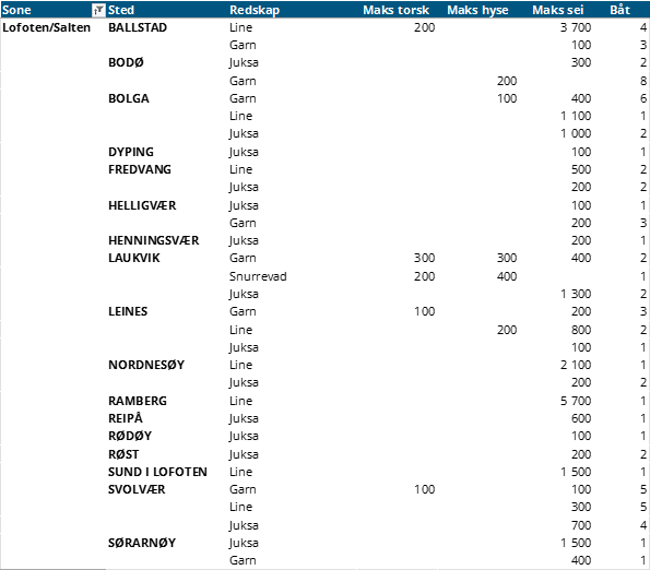Open the Sone column filter dropdown
The height and width of the screenshot is (570, 650).
tap(98, 10)
